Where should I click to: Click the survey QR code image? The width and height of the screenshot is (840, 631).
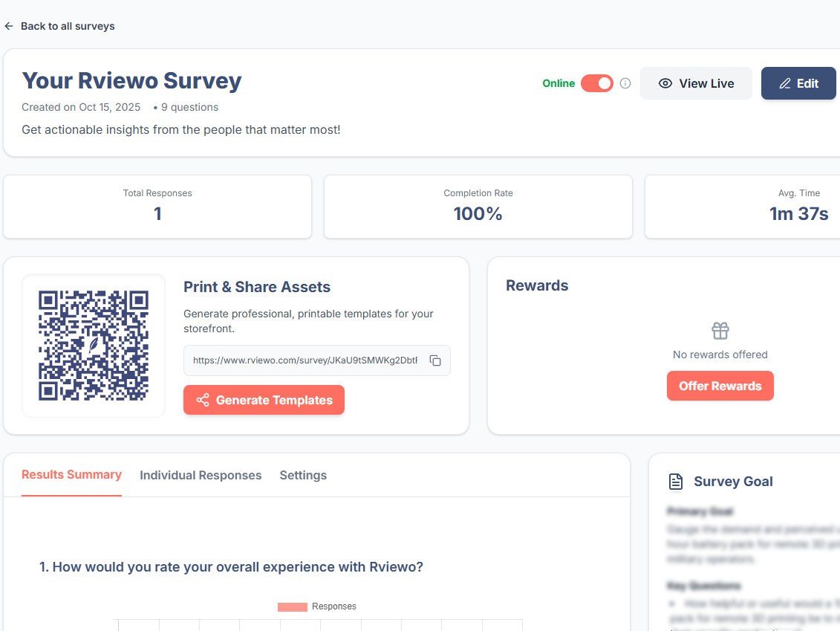coord(94,346)
